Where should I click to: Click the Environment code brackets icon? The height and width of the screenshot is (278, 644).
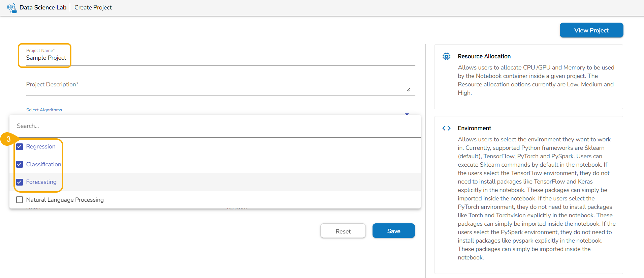coord(446,128)
